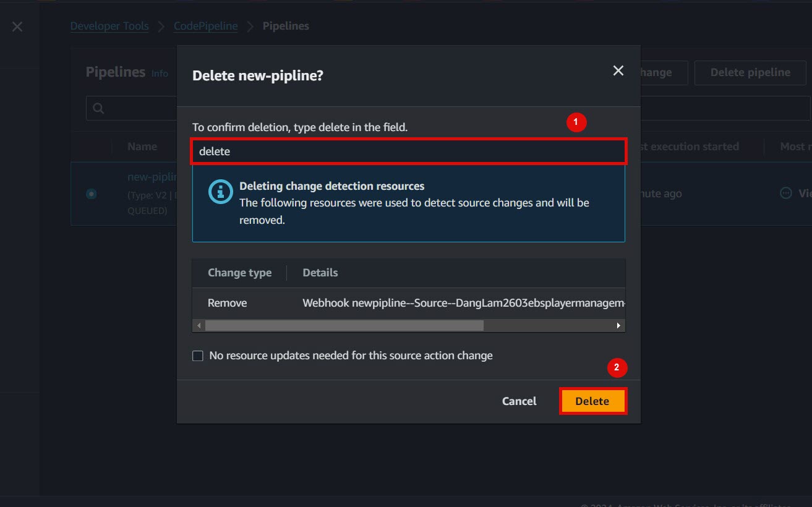Confirm deletion with the orange Delete button

(592, 401)
